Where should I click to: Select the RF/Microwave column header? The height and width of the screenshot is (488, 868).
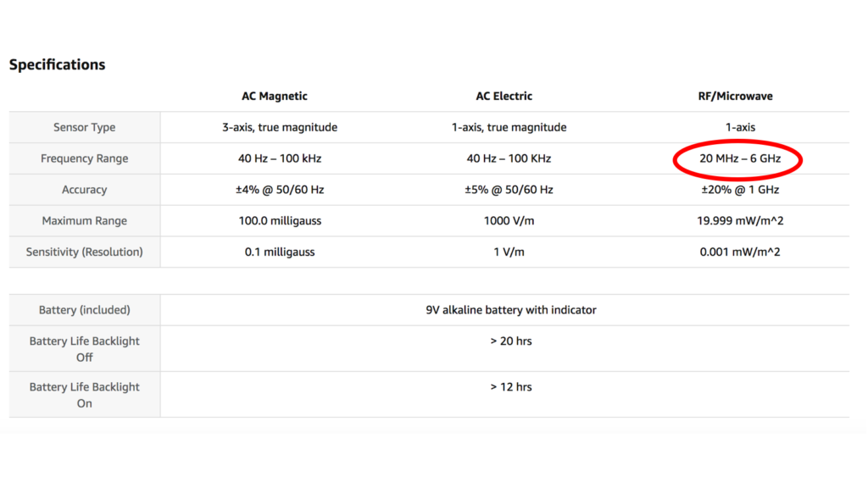click(x=735, y=97)
